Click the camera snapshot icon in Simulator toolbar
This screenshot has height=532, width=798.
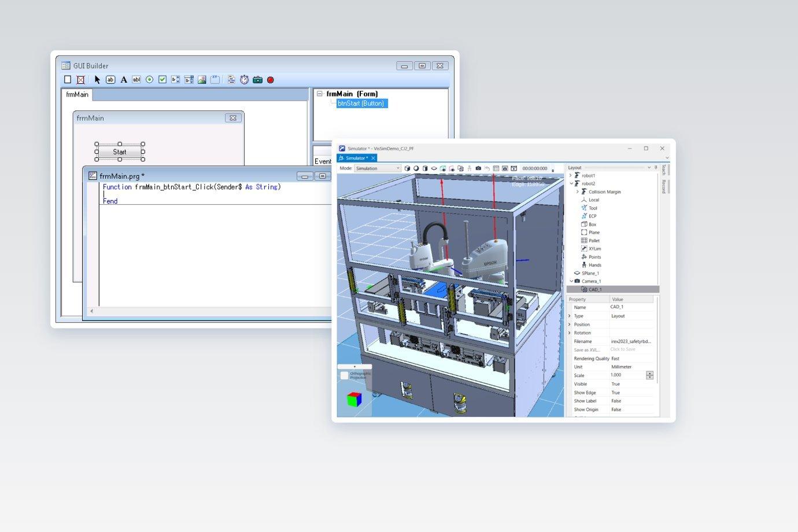pyautogui.click(x=478, y=168)
